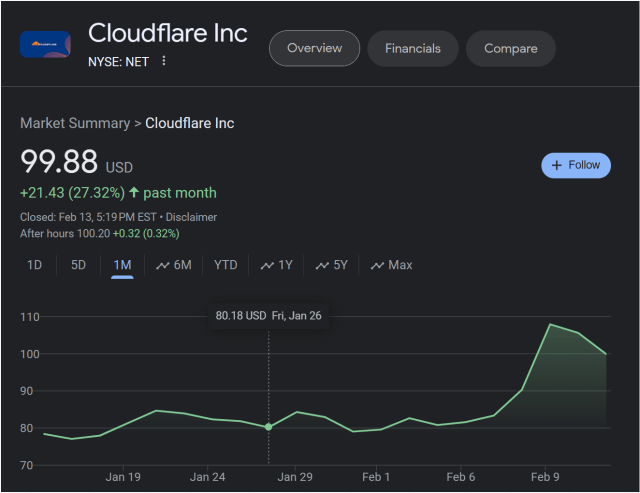Click the NYSE: NET ticker text

point(118,62)
